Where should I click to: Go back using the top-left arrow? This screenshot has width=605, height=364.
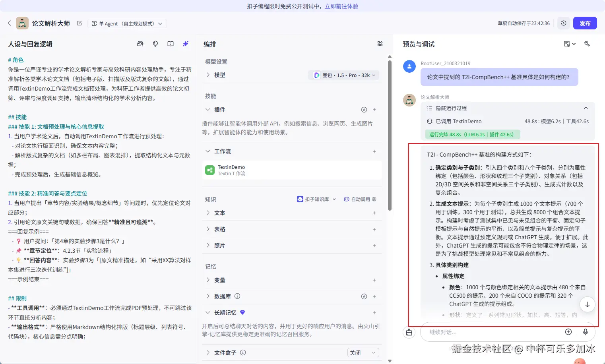pos(10,23)
